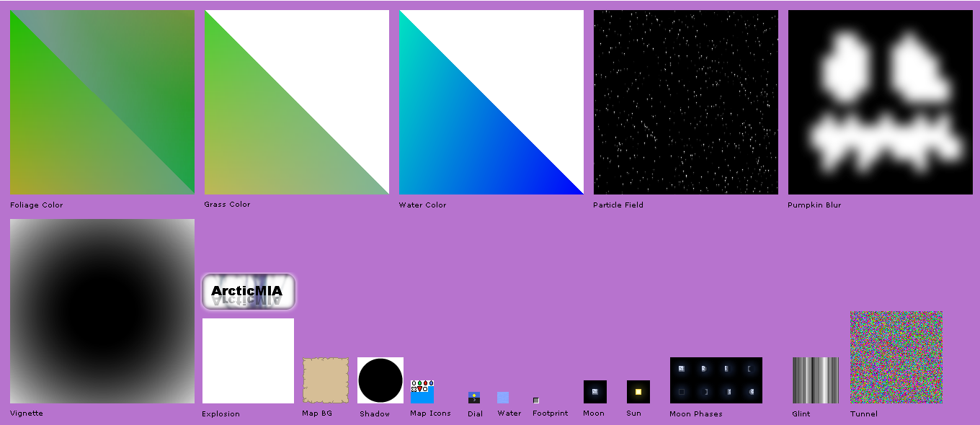Select the Map BG parchment icon
This screenshot has height=425, width=980.
[325, 380]
